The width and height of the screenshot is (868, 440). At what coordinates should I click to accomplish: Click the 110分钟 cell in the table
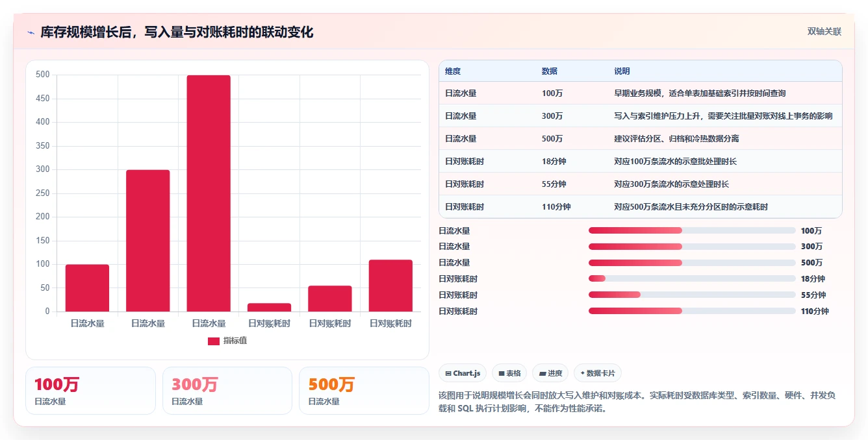[556, 207]
